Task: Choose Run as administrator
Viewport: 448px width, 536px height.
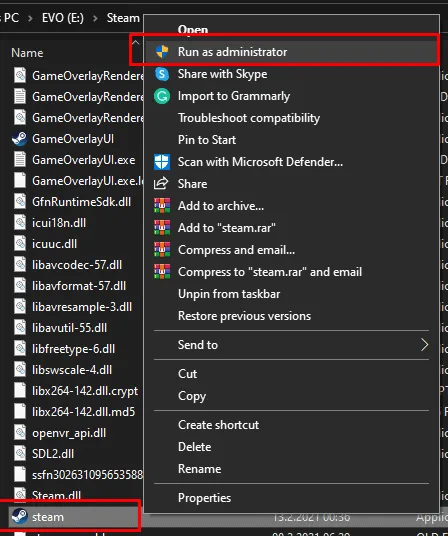Action: click(292, 52)
